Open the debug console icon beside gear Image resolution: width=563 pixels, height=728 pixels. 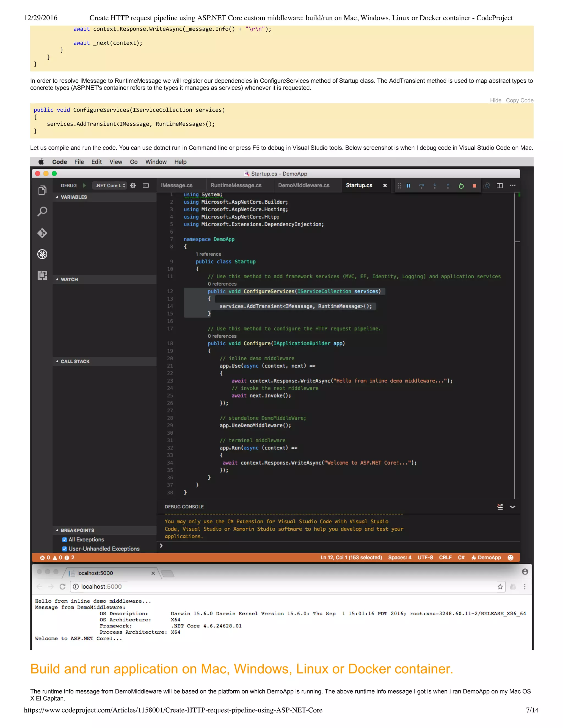pyautogui.click(x=146, y=185)
